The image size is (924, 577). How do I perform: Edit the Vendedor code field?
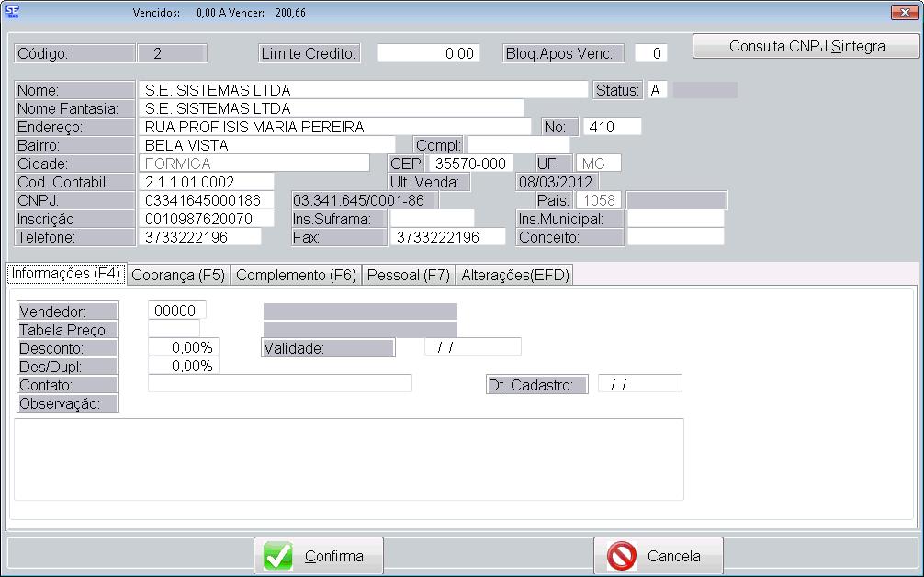point(176,311)
